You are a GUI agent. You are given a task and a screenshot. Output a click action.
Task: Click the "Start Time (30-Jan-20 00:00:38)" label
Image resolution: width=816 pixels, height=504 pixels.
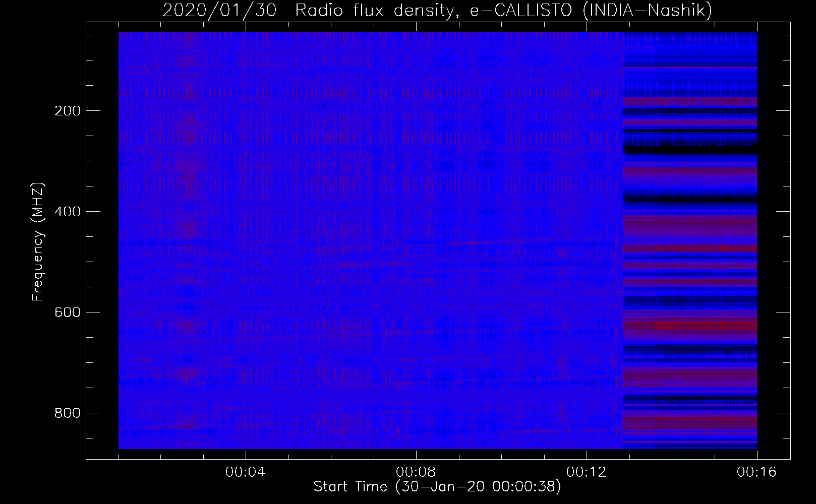point(437,487)
